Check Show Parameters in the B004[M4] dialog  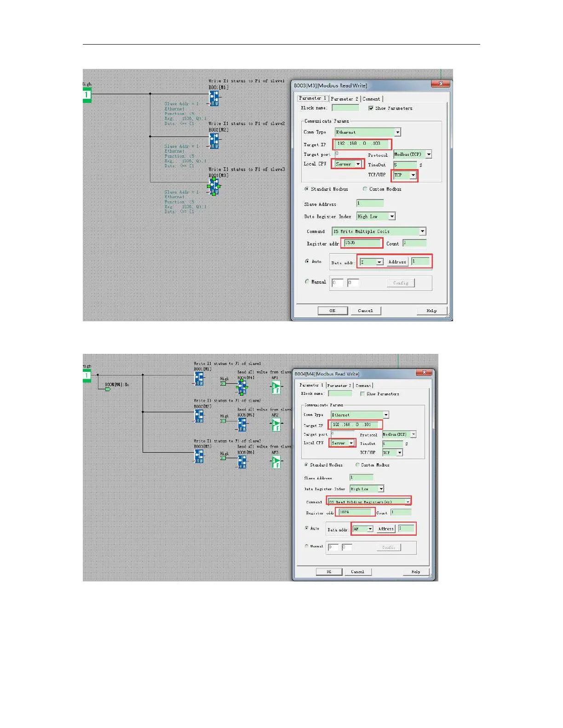[362, 394]
